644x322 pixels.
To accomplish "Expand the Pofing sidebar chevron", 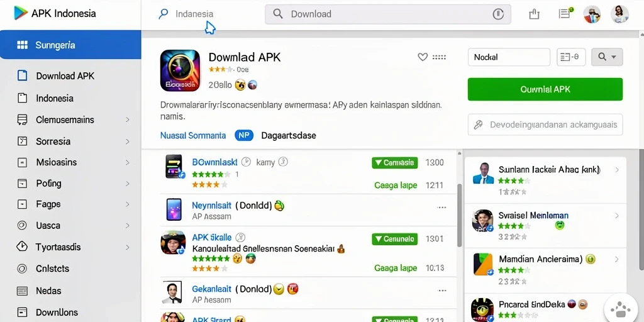I will [128, 184].
